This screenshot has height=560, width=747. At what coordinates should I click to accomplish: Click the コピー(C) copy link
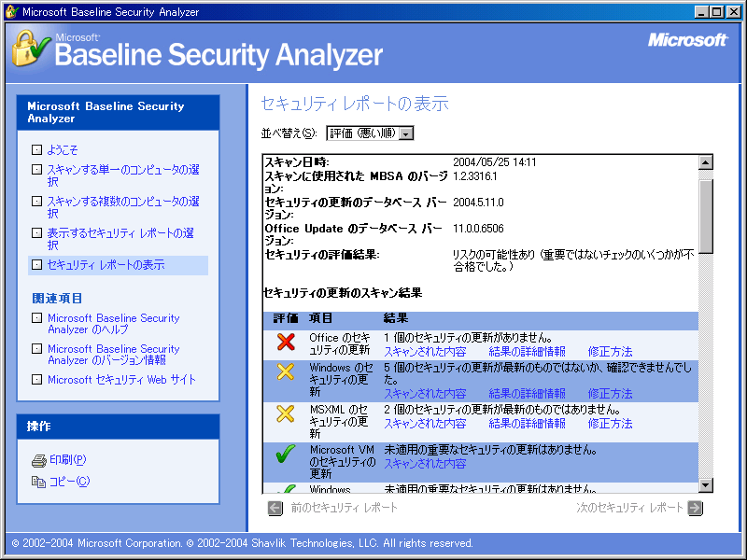pyautogui.click(x=69, y=482)
